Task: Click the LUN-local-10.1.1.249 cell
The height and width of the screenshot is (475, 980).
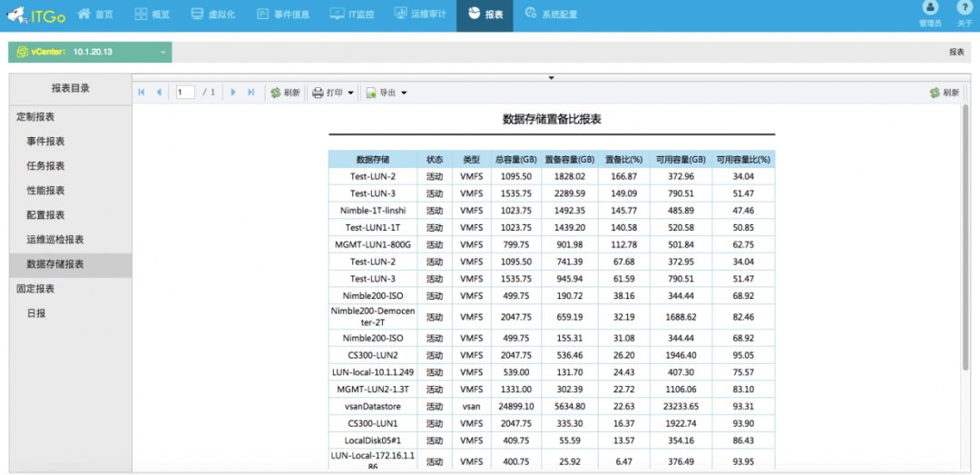Action: (373, 372)
